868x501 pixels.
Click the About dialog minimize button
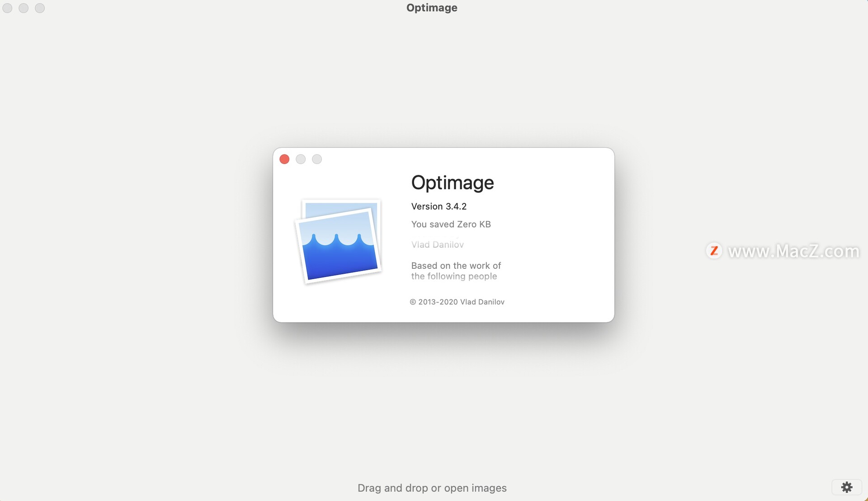[x=301, y=159]
